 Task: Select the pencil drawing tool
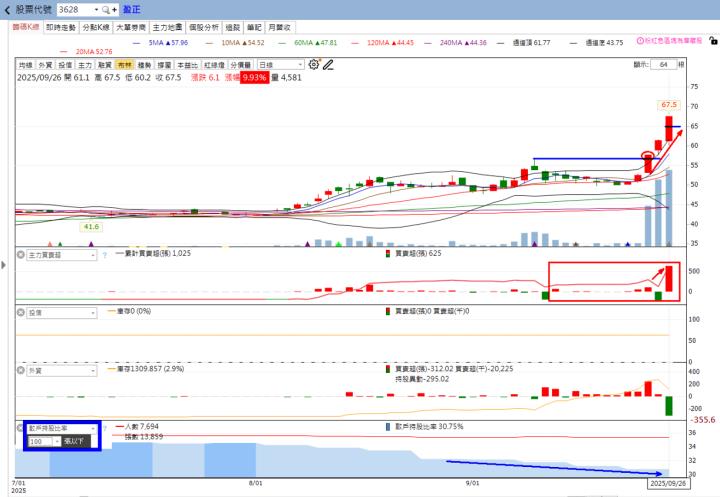(327, 64)
